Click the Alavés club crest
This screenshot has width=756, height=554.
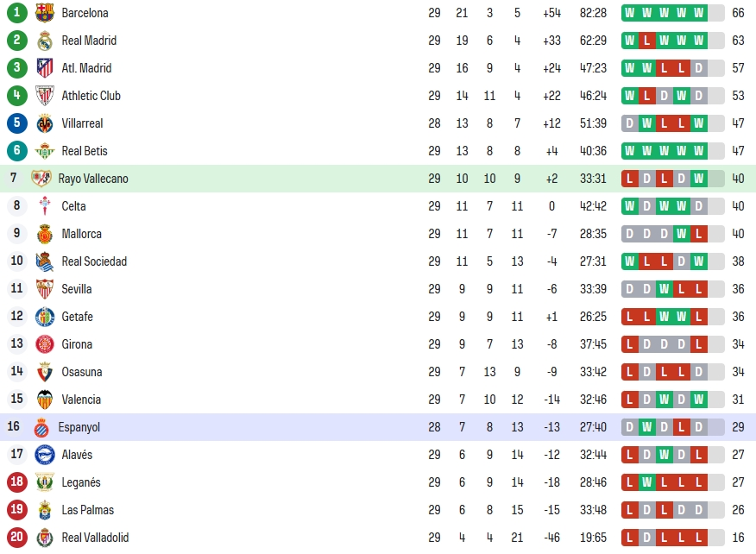tap(45, 455)
